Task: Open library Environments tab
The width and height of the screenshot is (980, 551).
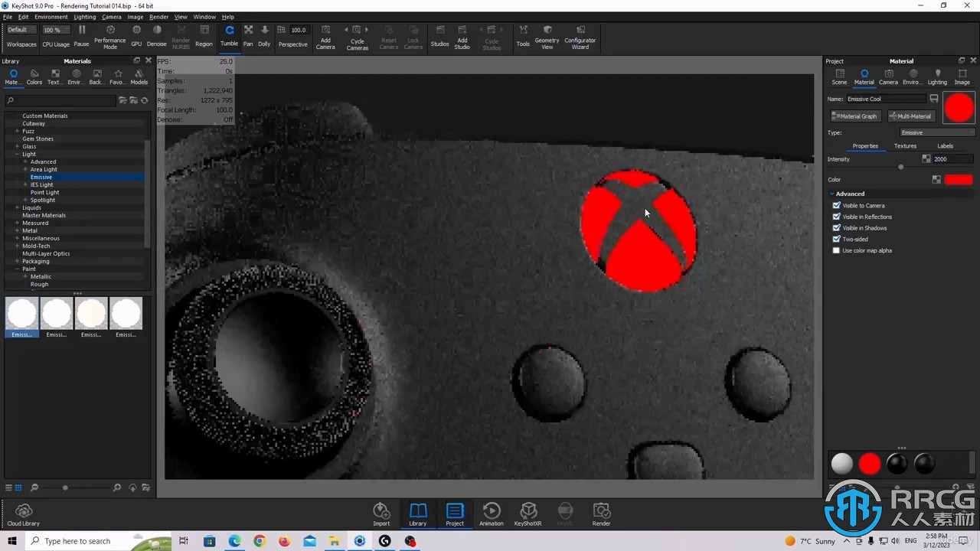Action: click(76, 77)
